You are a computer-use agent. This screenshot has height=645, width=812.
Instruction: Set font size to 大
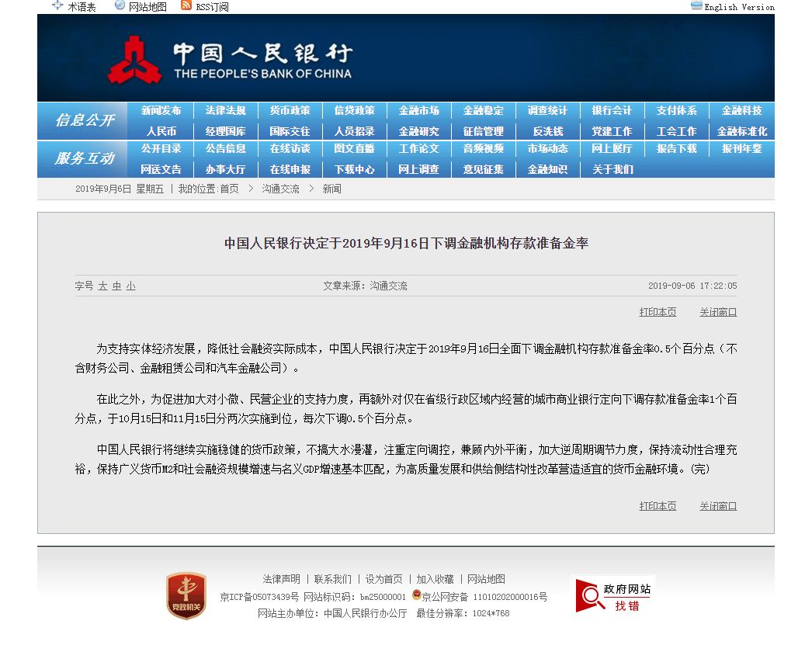point(102,286)
